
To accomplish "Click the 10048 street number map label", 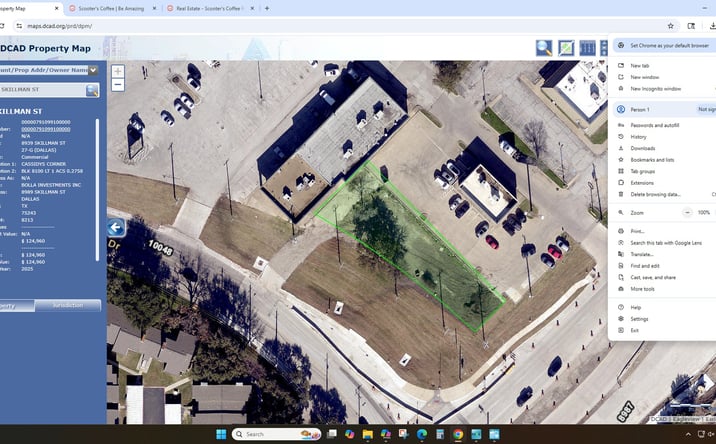I will [x=160, y=248].
